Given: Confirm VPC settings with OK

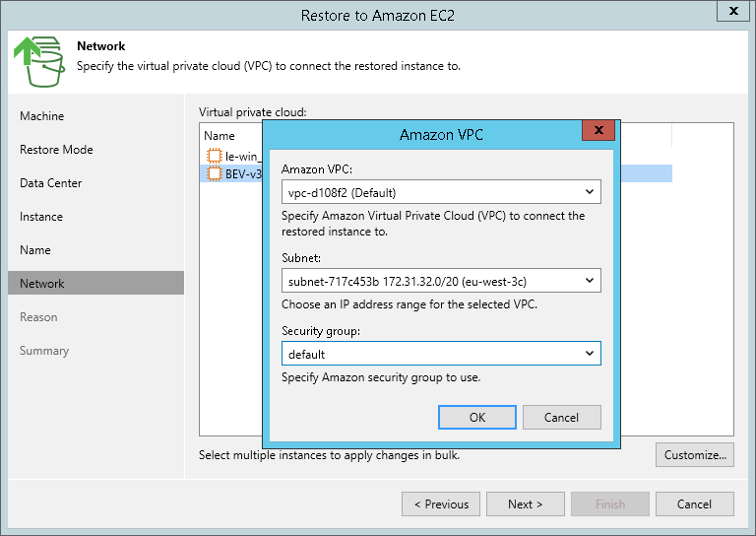Looking at the screenshot, I should (476, 418).
